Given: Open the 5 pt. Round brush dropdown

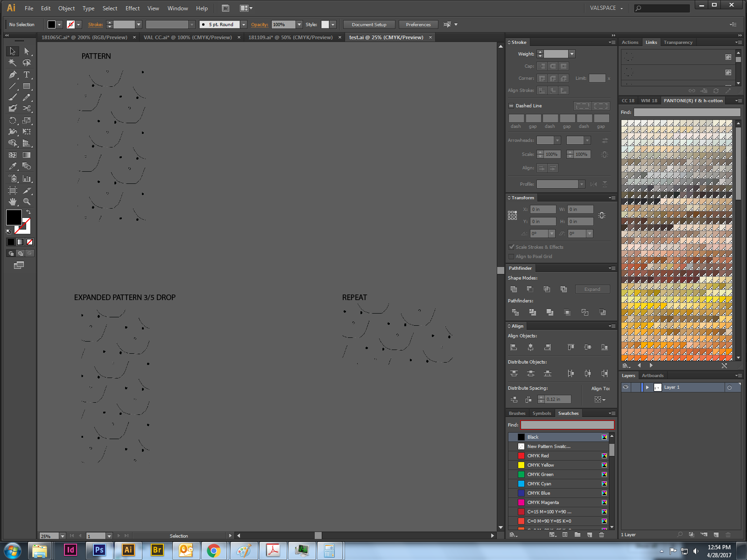Looking at the screenshot, I should click(244, 25).
